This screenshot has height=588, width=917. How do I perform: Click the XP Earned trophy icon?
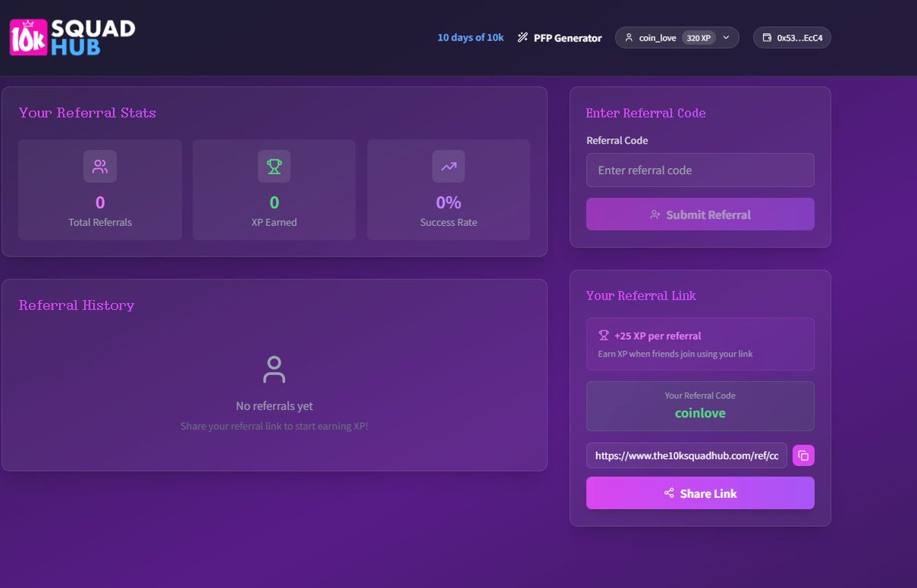(274, 166)
